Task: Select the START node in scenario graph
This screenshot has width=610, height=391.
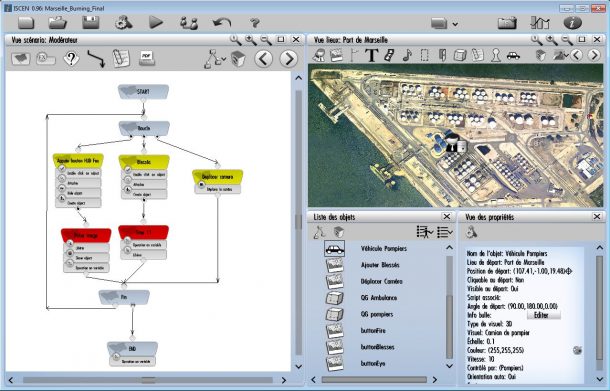Action: point(143,92)
